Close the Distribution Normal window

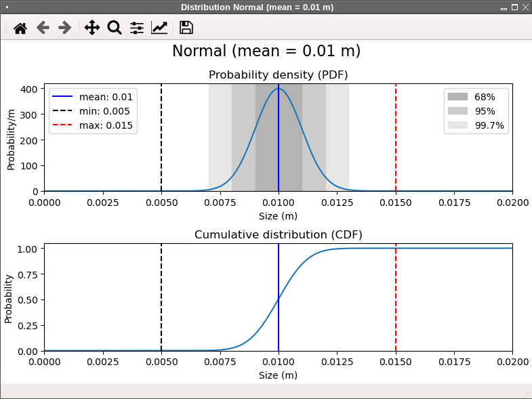tap(525, 7)
